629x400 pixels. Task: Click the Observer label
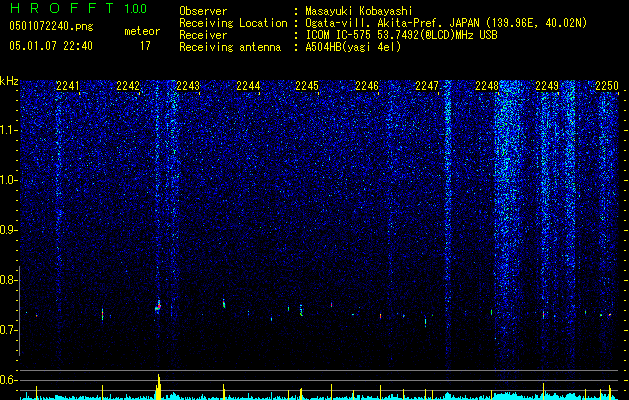203,11
